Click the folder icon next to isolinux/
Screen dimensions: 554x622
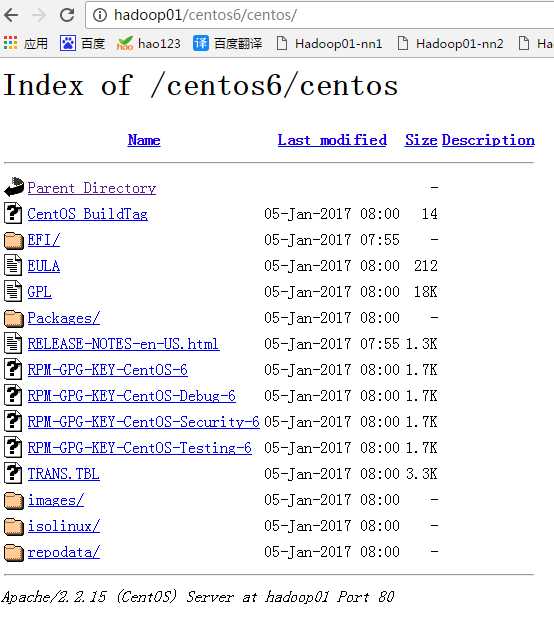click(14, 526)
